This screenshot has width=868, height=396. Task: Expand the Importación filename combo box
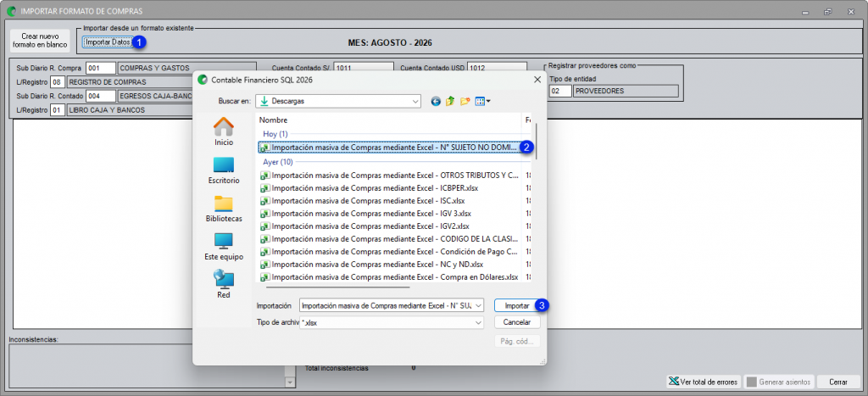point(479,305)
